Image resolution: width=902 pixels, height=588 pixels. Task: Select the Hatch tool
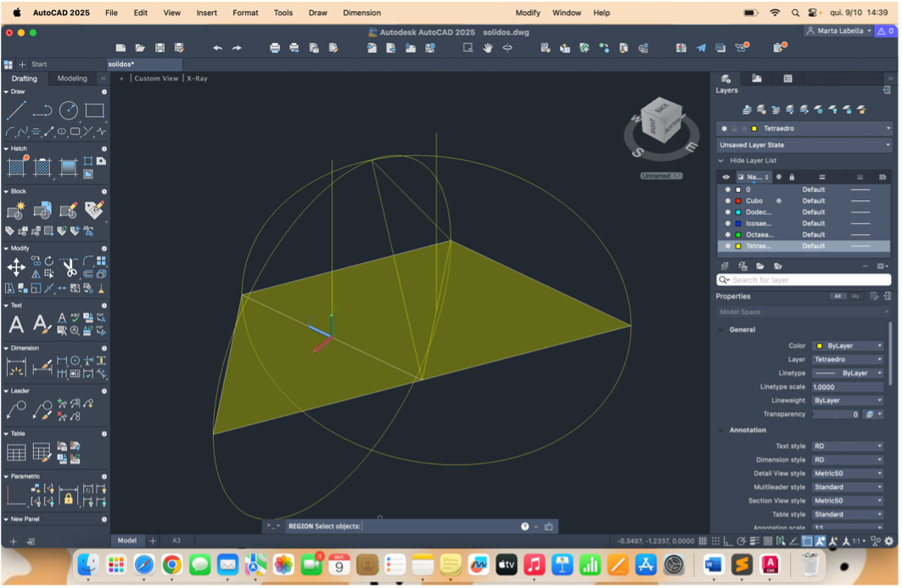(16, 167)
